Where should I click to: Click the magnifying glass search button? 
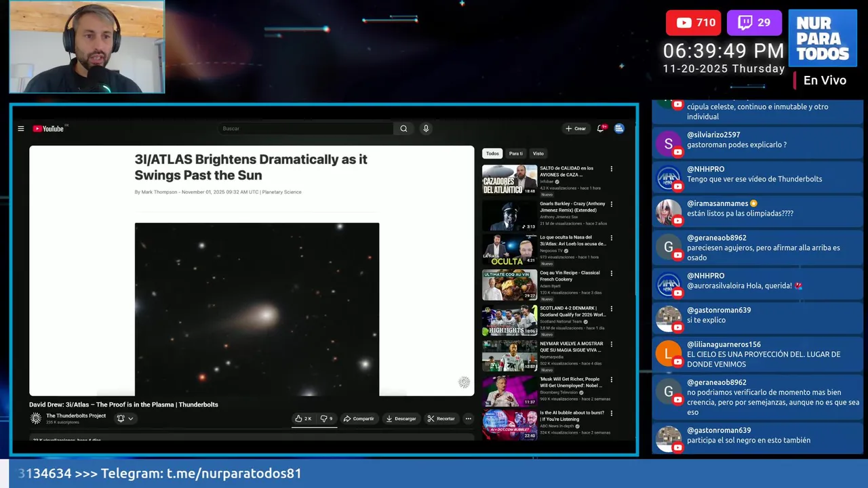click(403, 129)
